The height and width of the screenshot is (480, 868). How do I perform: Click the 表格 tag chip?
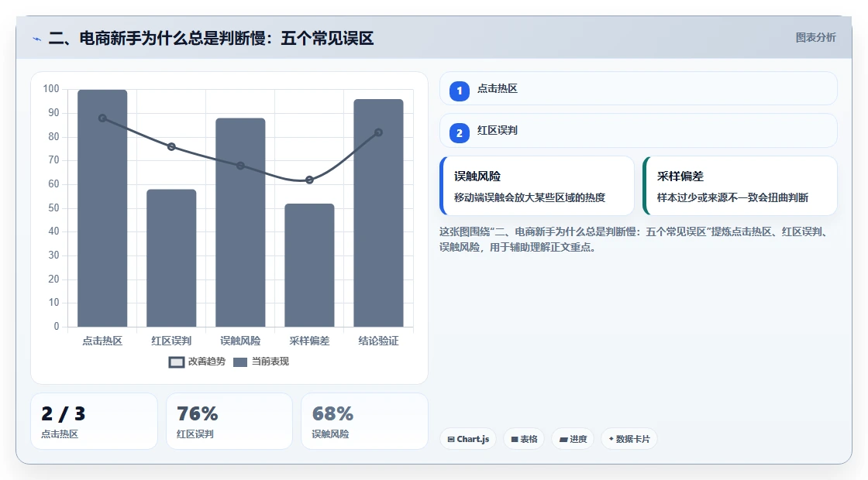tap(524, 439)
